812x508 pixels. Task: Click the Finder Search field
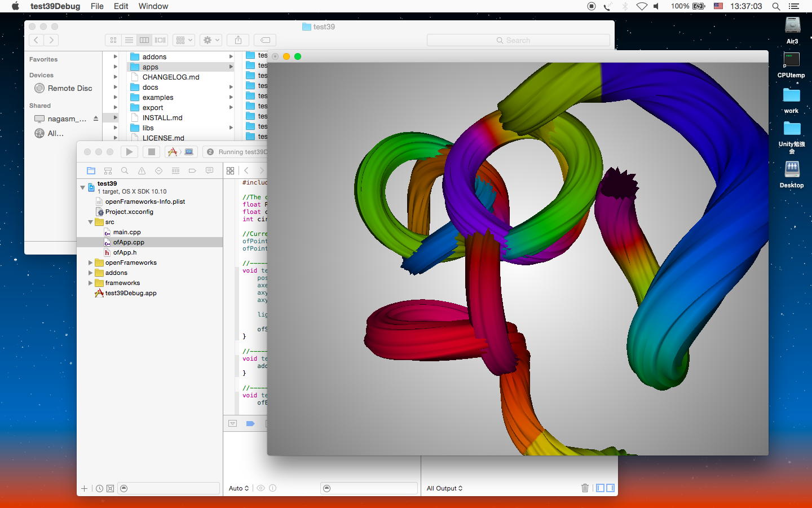pos(518,40)
